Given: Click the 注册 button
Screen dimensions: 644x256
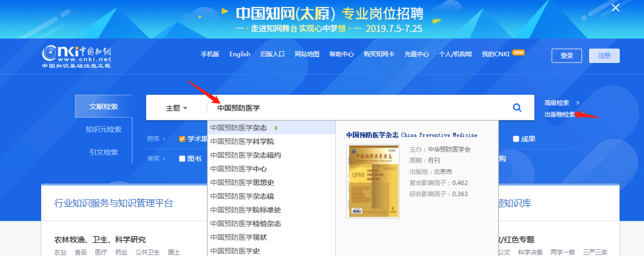Looking at the screenshot, I should coord(605,55).
